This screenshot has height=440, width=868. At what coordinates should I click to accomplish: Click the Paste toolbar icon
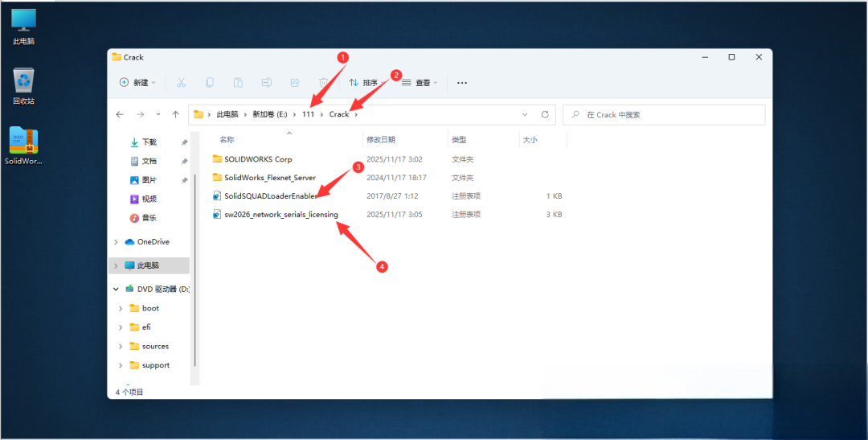[x=238, y=83]
